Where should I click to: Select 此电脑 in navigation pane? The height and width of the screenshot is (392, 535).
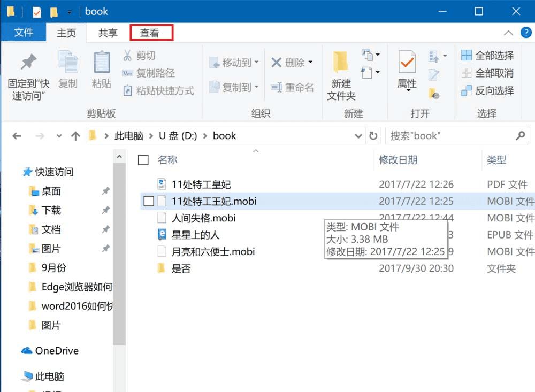pos(43,376)
